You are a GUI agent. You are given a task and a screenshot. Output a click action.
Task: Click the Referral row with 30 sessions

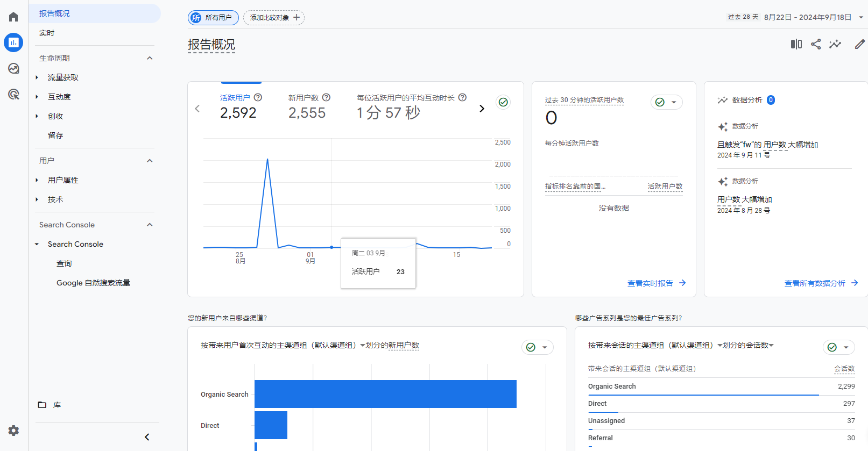pyautogui.click(x=721, y=438)
